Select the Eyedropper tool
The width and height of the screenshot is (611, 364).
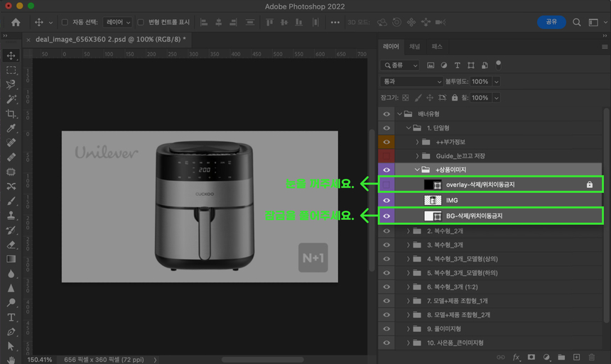tap(11, 128)
